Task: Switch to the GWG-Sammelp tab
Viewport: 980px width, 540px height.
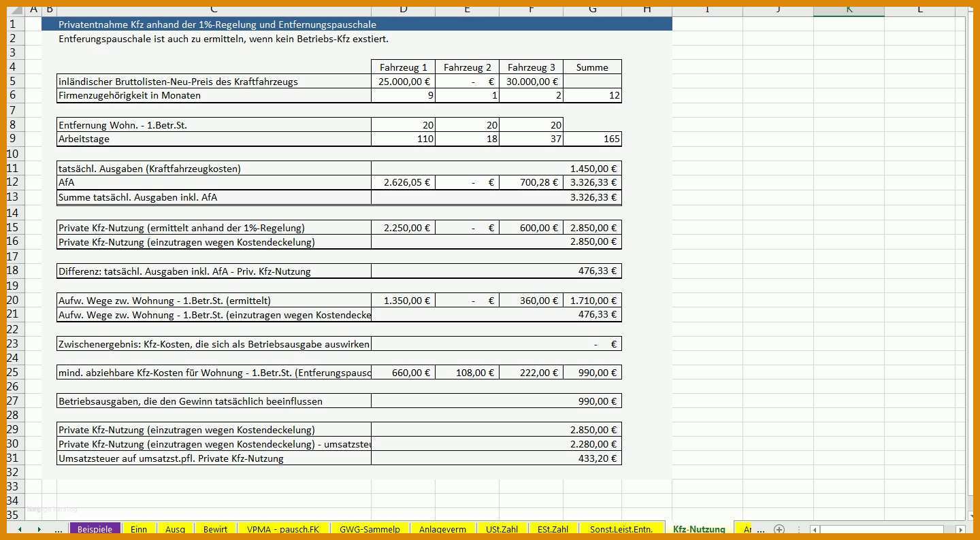Action: click(x=370, y=529)
